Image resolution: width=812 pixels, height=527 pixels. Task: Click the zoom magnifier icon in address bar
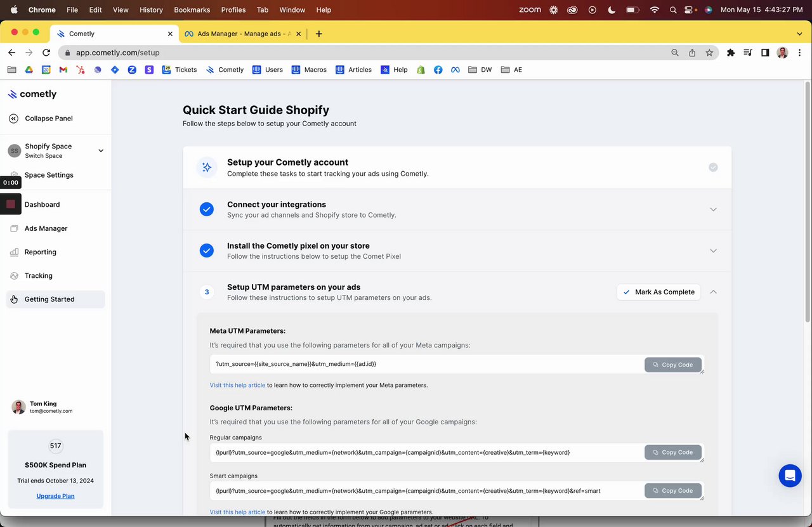(x=675, y=53)
